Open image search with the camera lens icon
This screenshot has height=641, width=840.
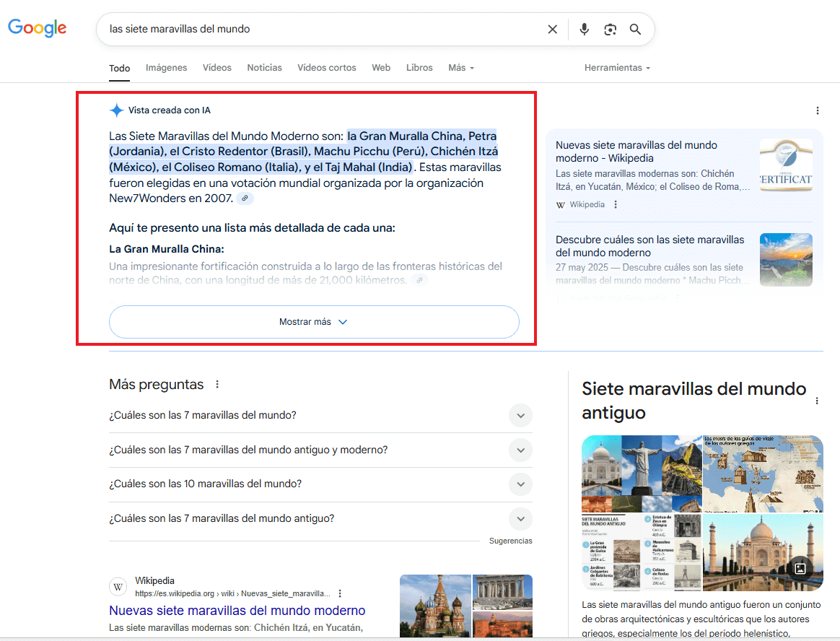[x=611, y=29]
